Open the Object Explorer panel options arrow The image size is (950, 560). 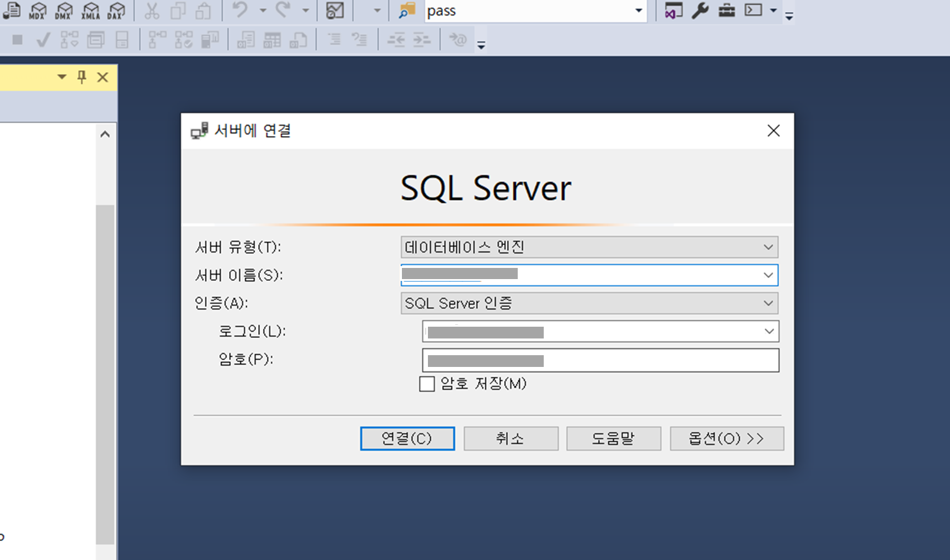pyautogui.click(x=62, y=77)
